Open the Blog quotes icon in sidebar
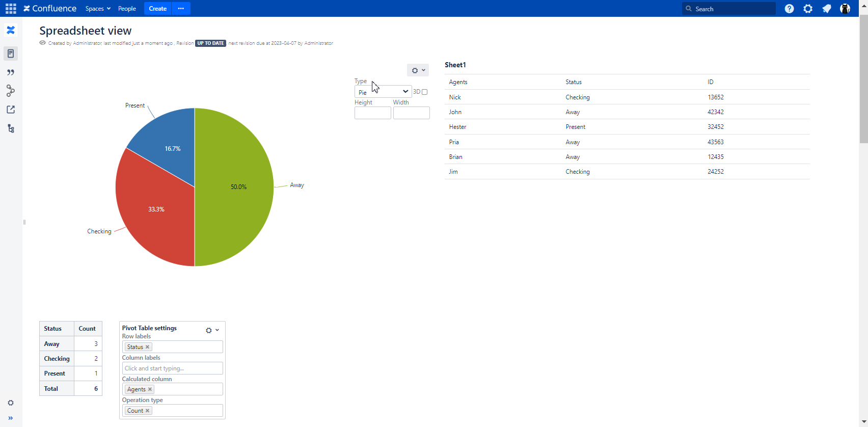This screenshot has height=427, width=868. point(11,72)
